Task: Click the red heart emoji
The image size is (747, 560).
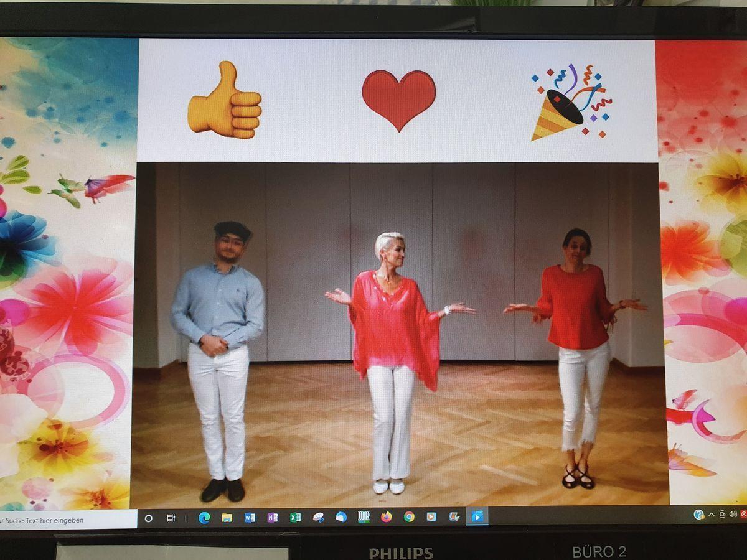Action: point(398,100)
